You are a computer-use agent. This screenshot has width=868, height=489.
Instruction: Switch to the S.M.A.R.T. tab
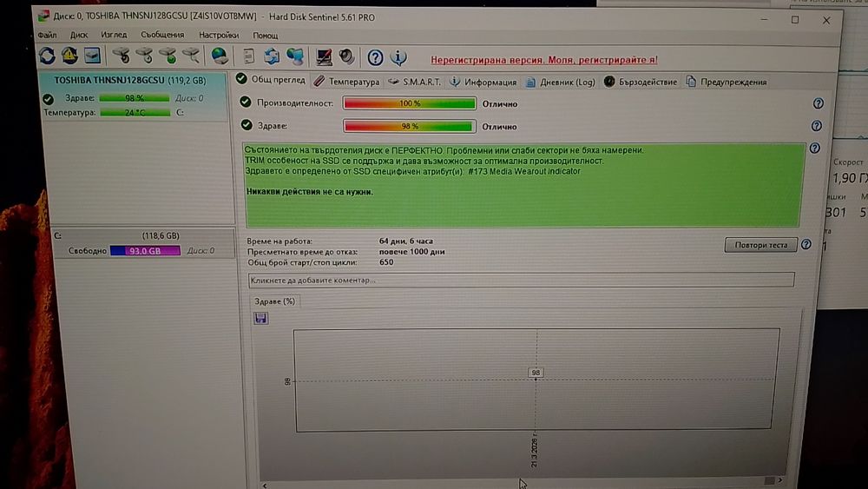coord(415,82)
